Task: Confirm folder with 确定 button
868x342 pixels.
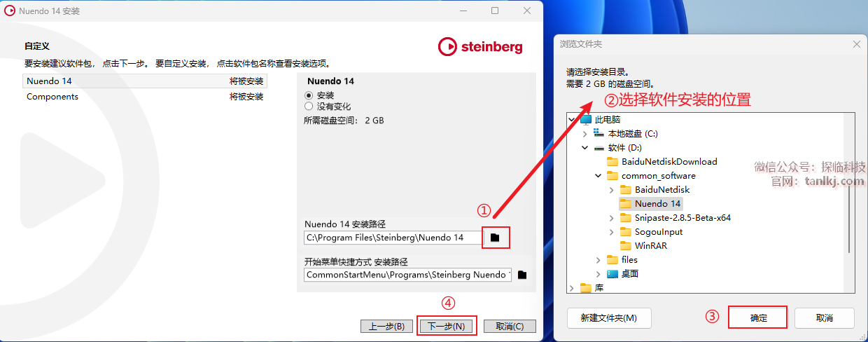Action: [758, 317]
